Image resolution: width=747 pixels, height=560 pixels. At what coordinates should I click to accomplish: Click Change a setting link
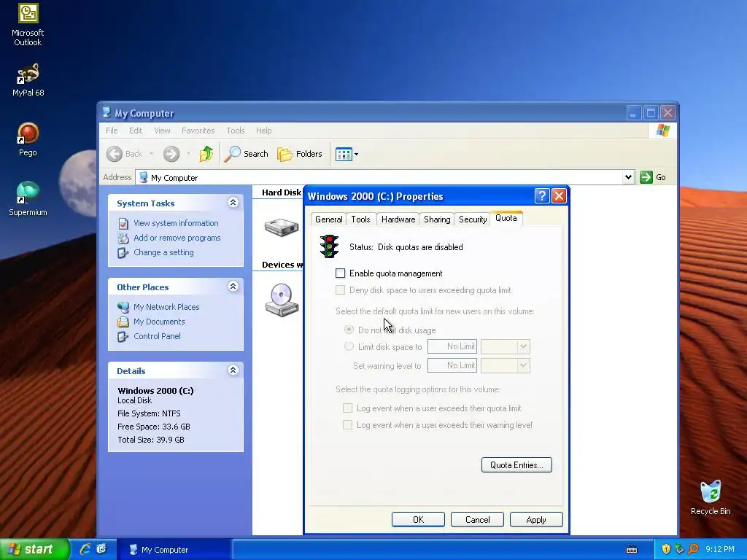tap(163, 252)
